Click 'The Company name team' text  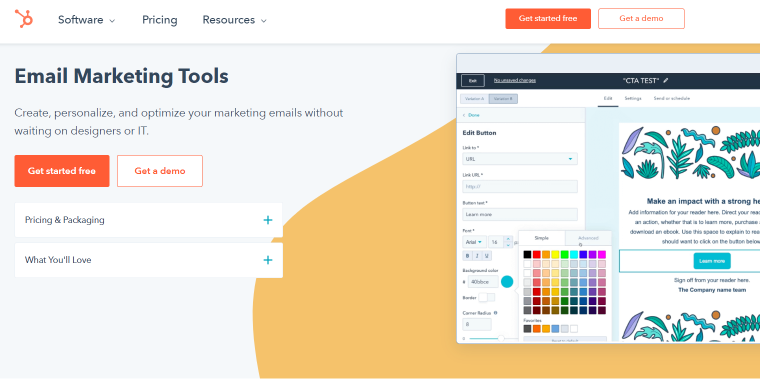pyautogui.click(x=712, y=290)
